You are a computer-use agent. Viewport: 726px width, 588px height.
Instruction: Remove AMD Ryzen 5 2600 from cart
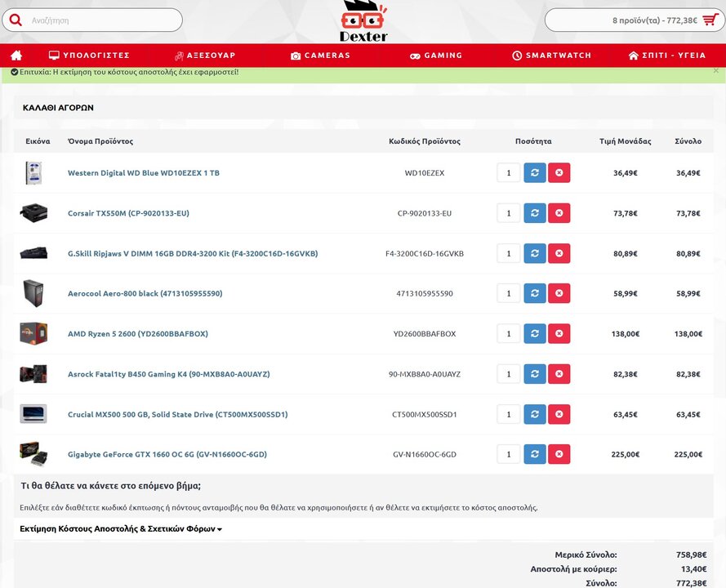(559, 334)
